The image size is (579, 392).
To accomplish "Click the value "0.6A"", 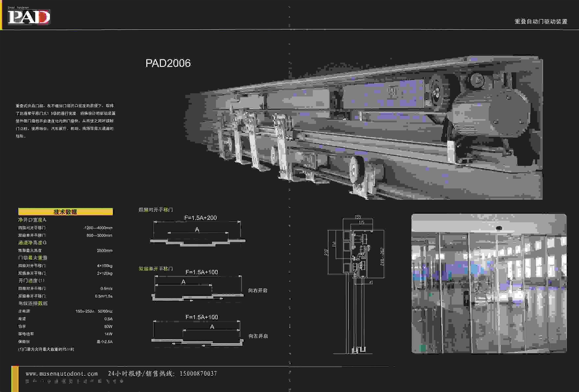I will tap(109, 319).
